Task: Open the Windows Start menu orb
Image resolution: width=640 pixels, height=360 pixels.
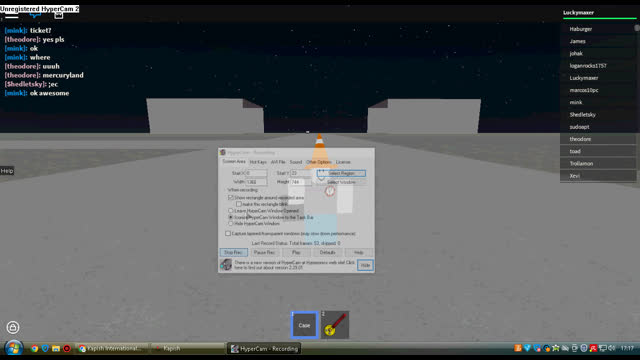Action: pos(13,348)
